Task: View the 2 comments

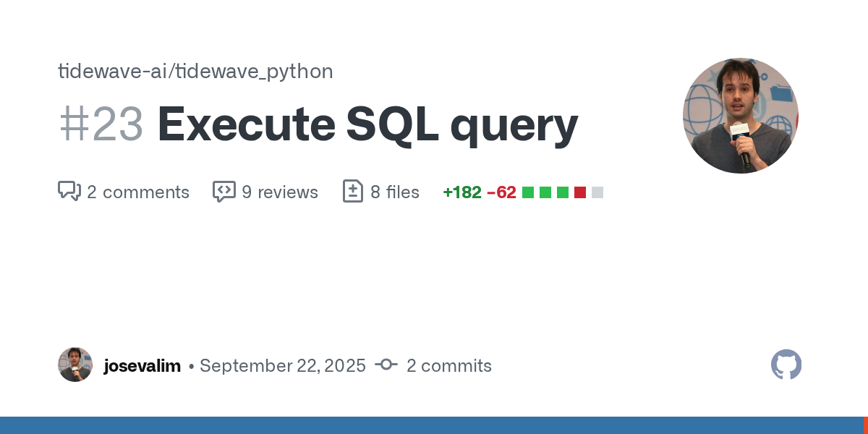Action: click(x=138, y=192)
